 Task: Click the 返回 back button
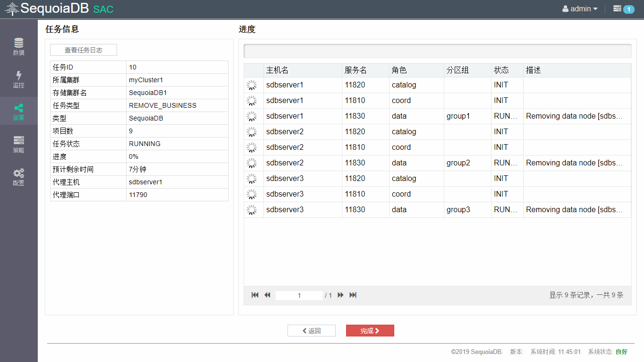[312, 331]
